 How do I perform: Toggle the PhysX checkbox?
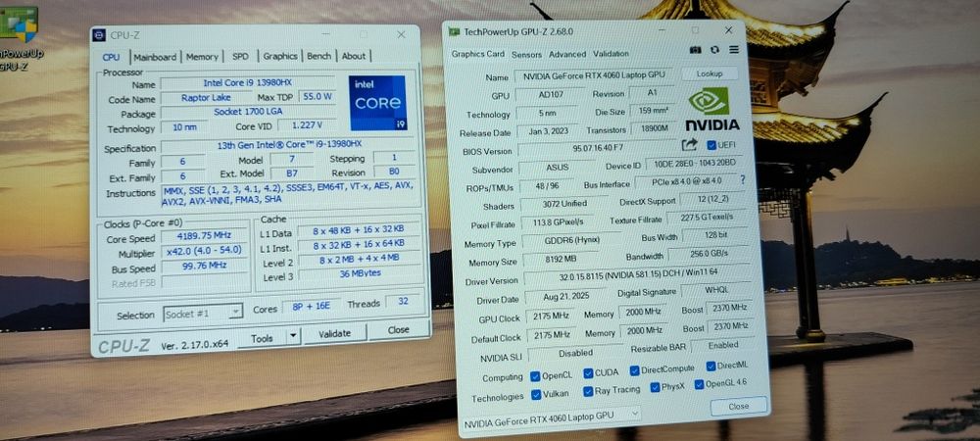655,387
